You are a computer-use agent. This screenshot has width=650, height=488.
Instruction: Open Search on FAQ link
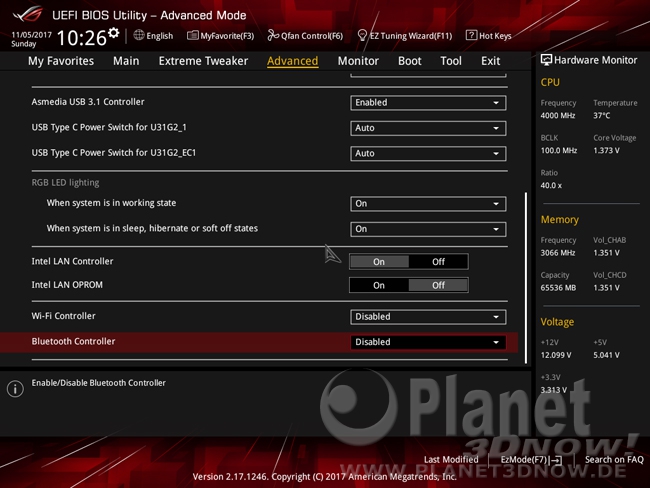pos(614,459)
